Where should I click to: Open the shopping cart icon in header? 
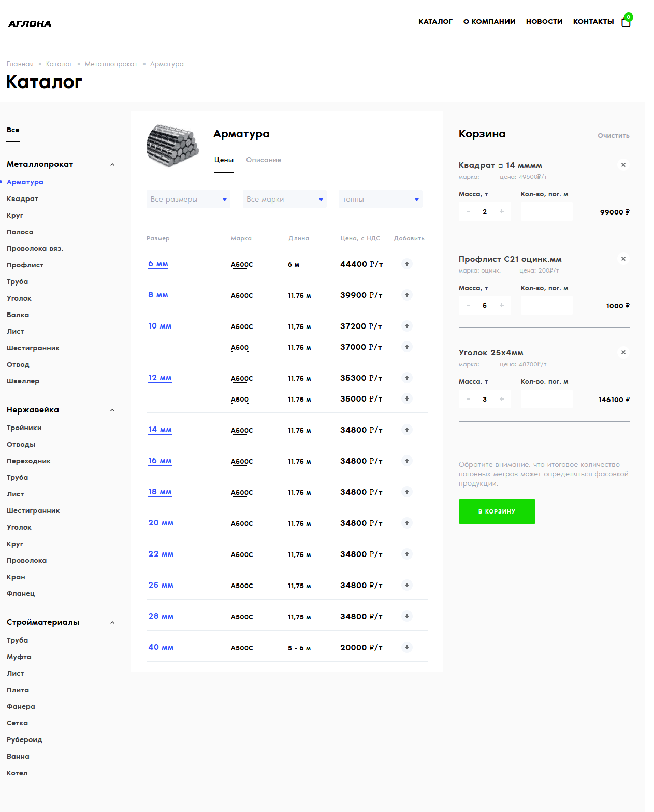pos(626,21)
